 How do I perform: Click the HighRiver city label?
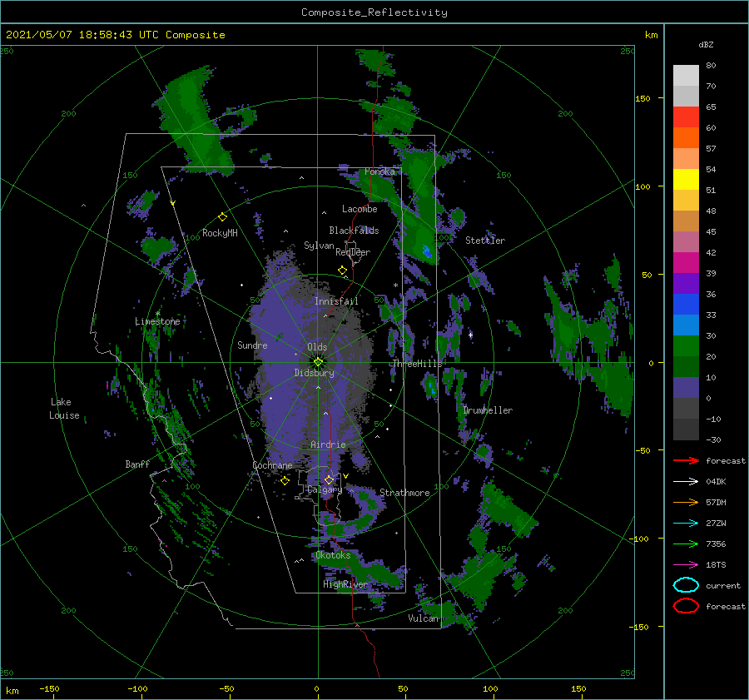tap(345, 584)
